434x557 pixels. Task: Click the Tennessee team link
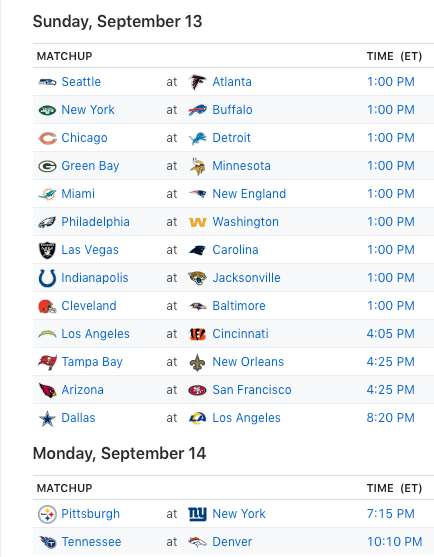point(91,542)
